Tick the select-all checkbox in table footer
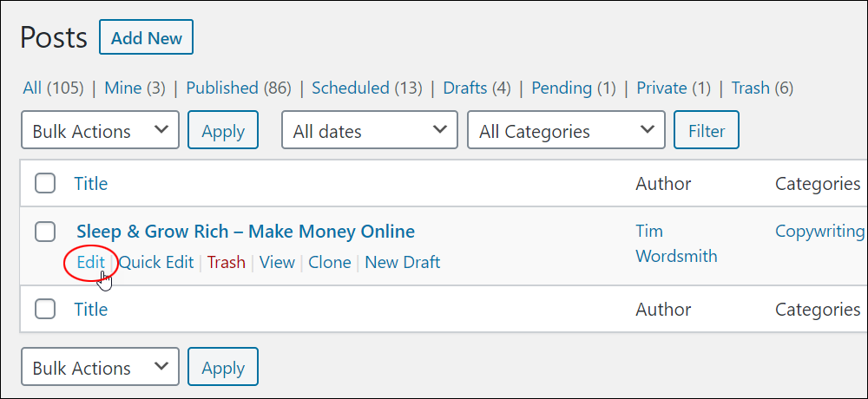The width and height of the screenshot is (868, 399). point(45,309)
